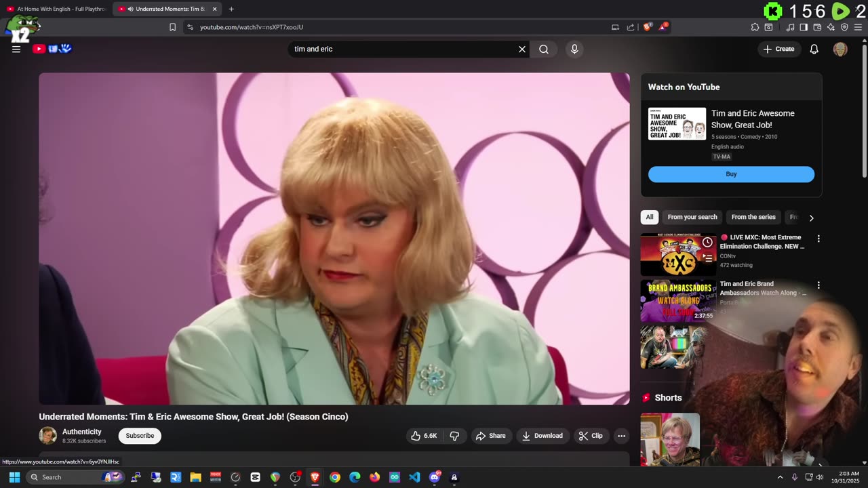Image resolution: width=868 pixels, height=488 pixels.
Task: Download the video
Action: tap(542, 436)
